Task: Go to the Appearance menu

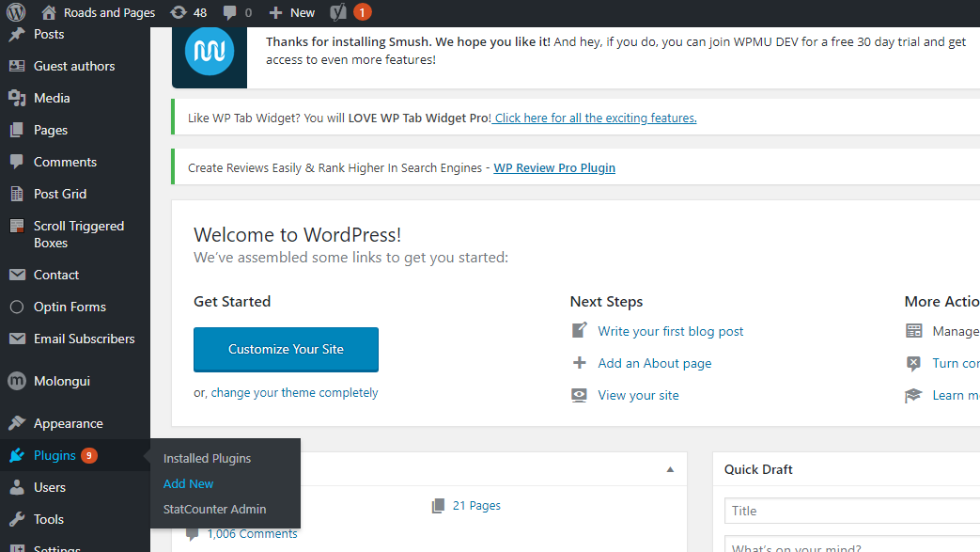Action: pyautogui.click(x=69, y=423)
